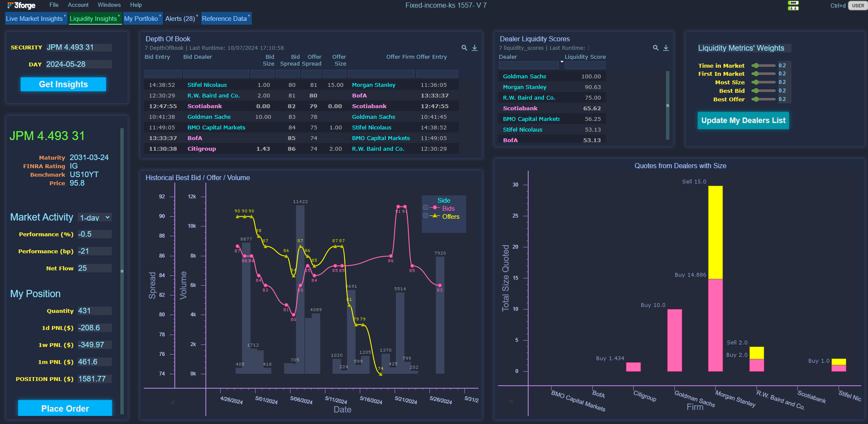Adjust the Best Bid weight slider
Image resolution: width=868 pixels, height=424 pixels.
click(764, 91)
